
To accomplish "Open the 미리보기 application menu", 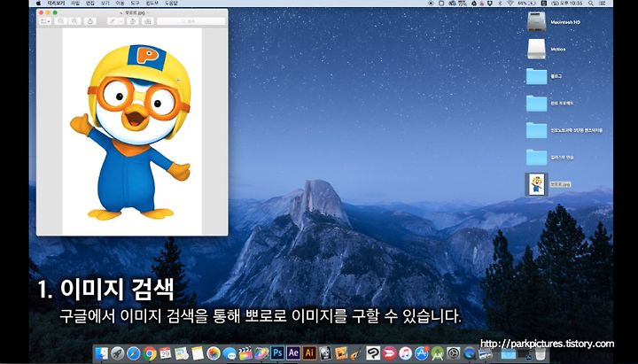I will pos(56,3).
